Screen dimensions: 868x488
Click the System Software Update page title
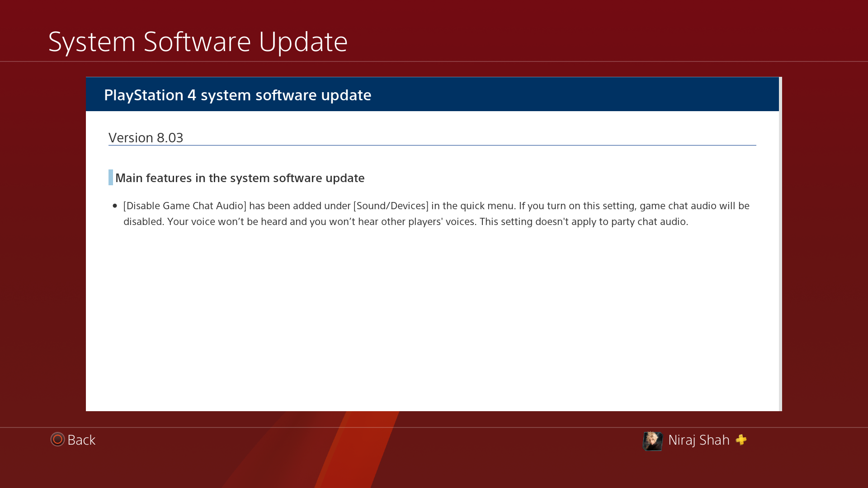point(198,42)
